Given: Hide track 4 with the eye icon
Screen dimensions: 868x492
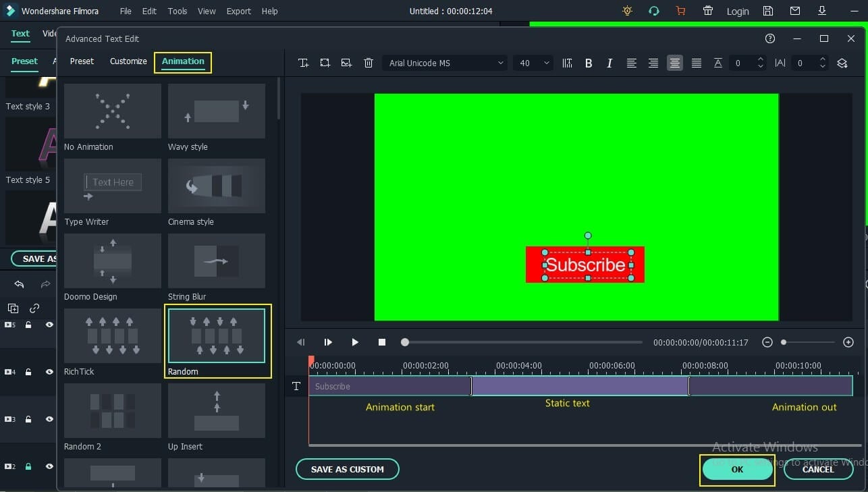Looking at the screenshot, I should 49,372.
